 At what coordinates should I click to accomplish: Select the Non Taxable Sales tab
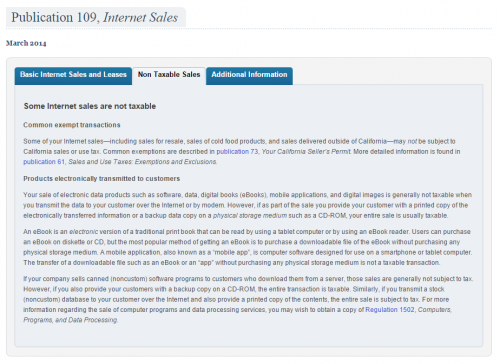pos(169,76)
